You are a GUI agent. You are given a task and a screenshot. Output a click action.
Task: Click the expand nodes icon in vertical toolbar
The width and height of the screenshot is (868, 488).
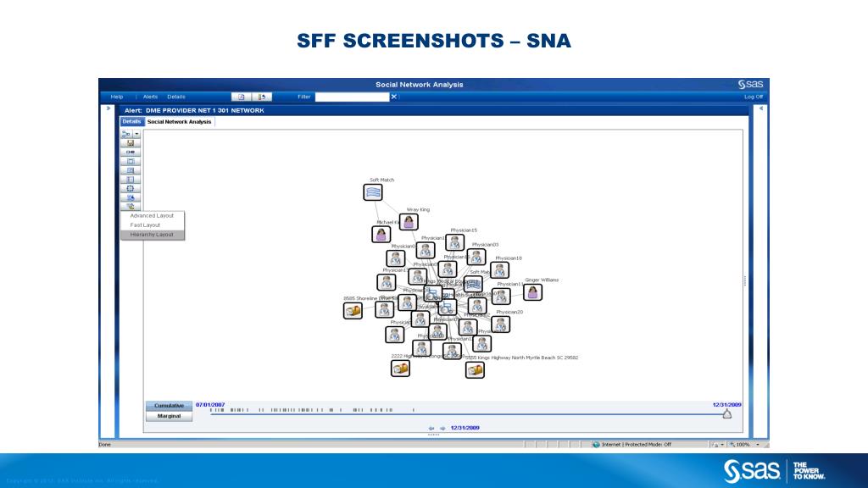[x=131, y=197]
